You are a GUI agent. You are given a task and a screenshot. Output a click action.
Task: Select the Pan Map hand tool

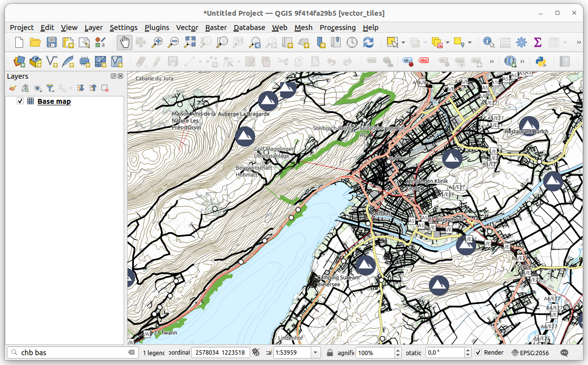click(125, 42)
